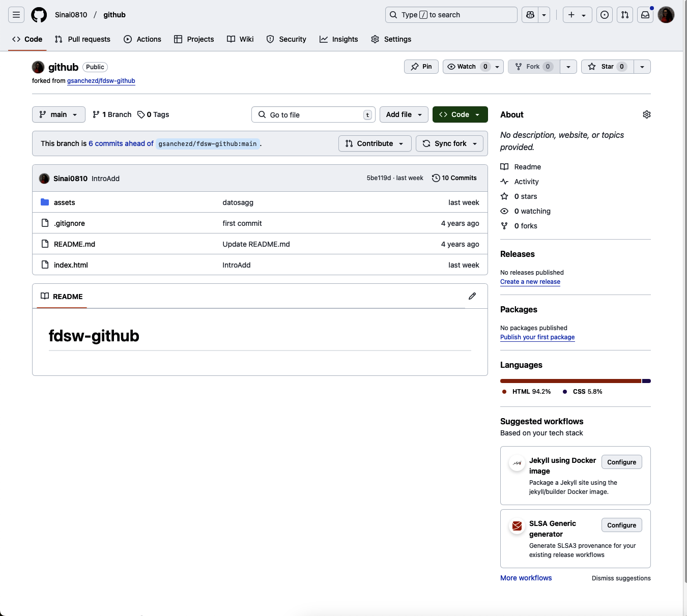Viewport: 687px width, 616px height.
Task: Open the gsanchezd/fdsw-github upstream link
Action: click(101, 81)
